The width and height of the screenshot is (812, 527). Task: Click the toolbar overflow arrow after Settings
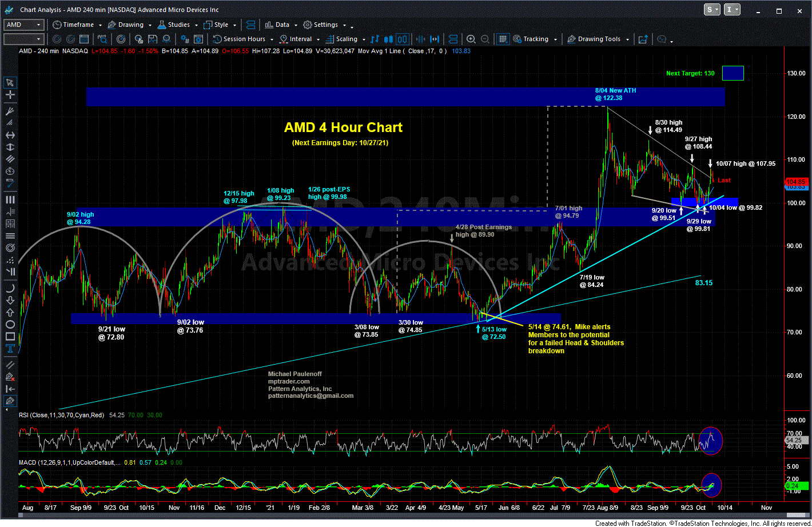[x=352, y=27]
